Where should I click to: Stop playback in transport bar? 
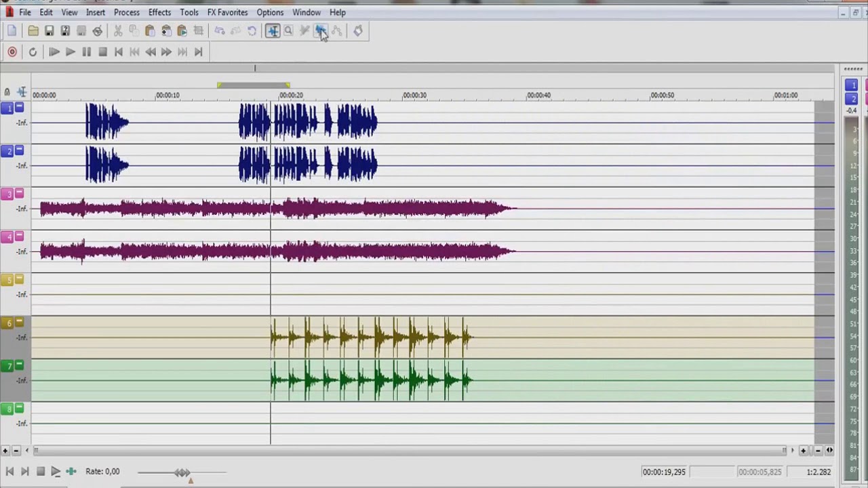pyautogui.click(x=103, y=52)
